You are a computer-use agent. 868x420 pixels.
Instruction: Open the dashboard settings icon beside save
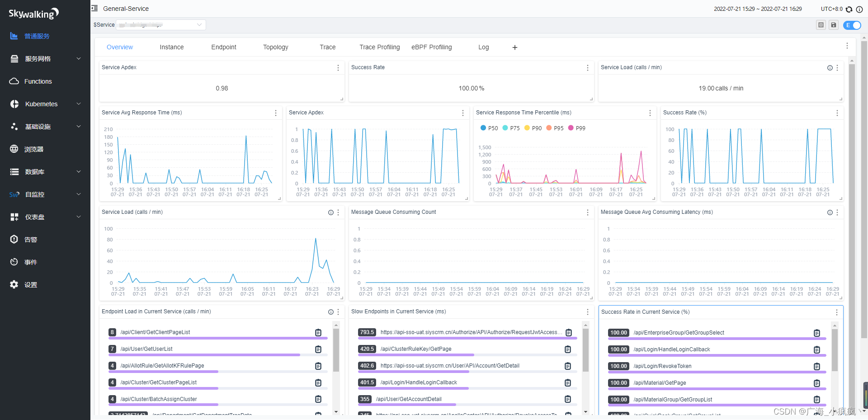pos(821,25)
